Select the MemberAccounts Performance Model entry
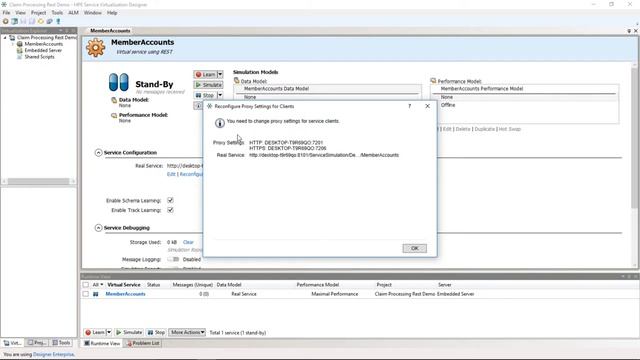The image size is (640, 360). [525, 89]
